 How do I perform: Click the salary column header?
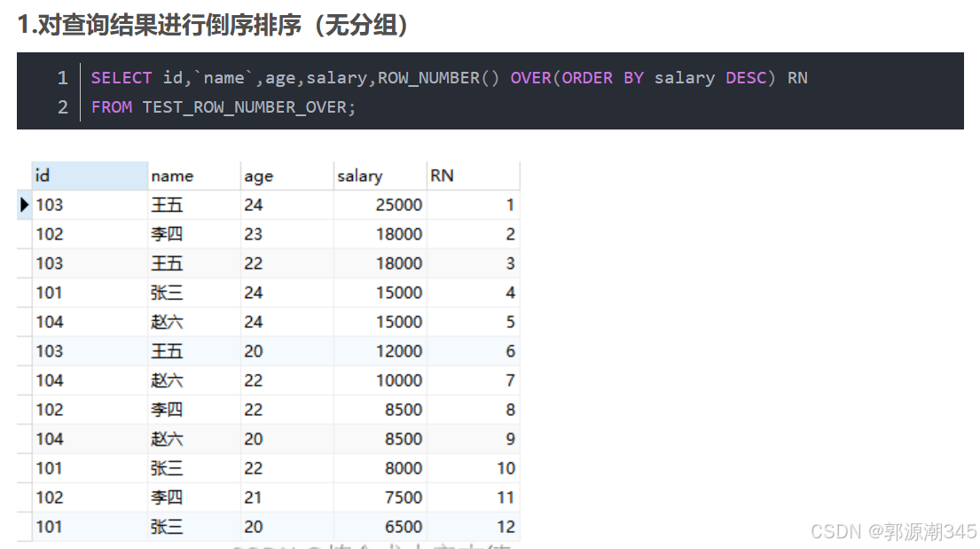tap(380, 176)
